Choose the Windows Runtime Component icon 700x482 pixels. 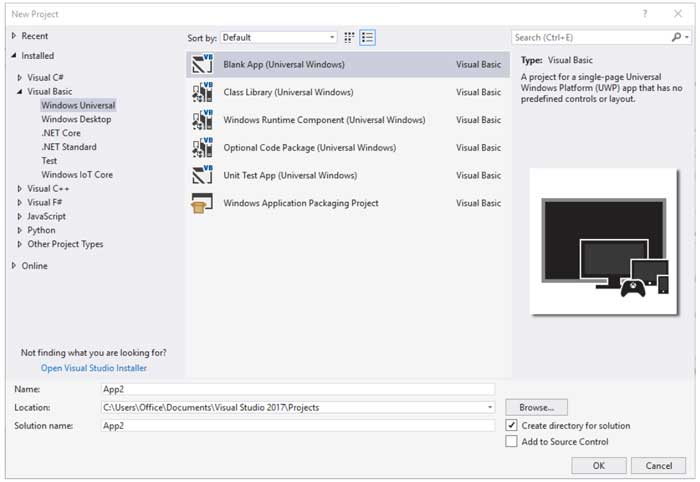(x=202, y=120)
